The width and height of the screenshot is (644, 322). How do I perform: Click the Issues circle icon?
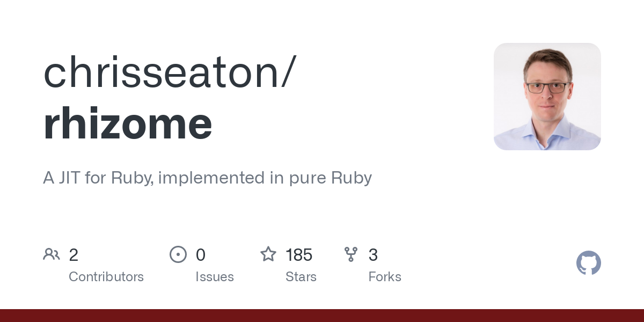[178, 254]
